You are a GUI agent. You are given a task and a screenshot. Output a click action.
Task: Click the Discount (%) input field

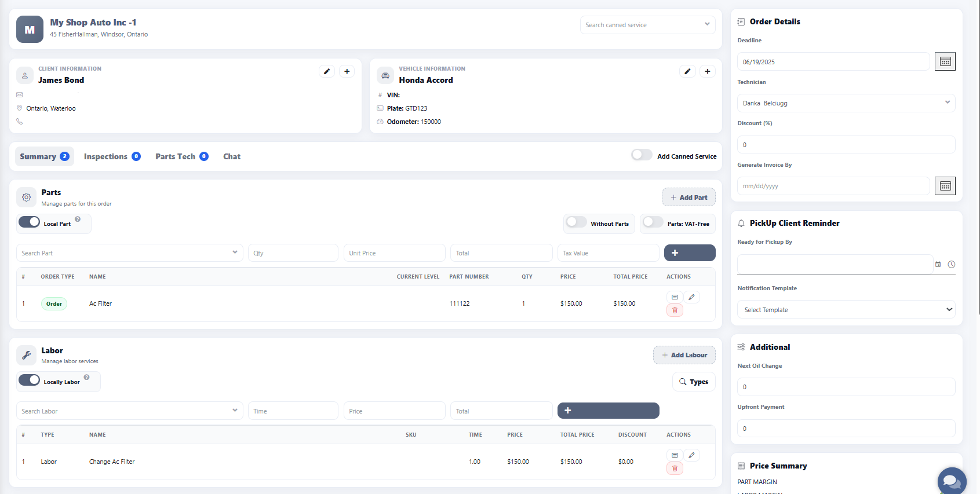(x=846, y=145)
